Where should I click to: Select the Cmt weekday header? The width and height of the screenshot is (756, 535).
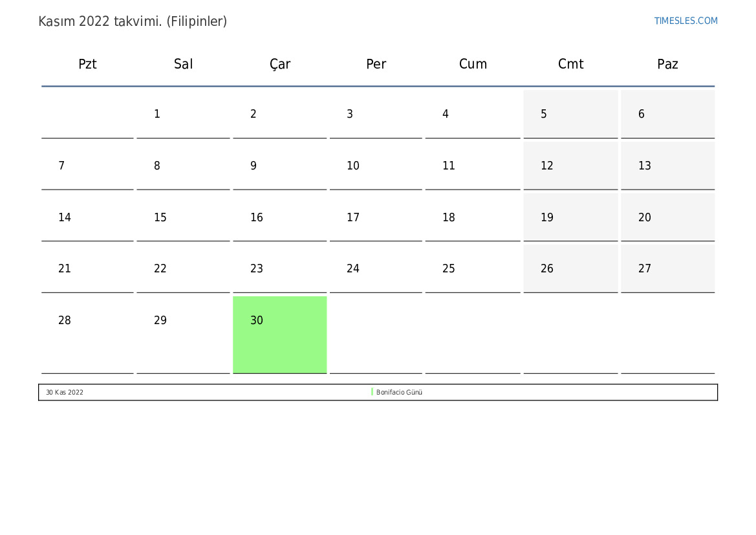(570, 64)
